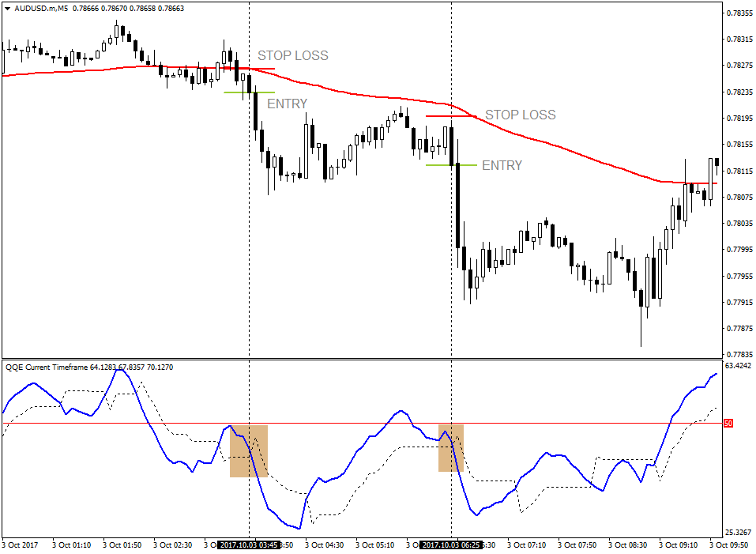
Task: Click the second ENTRY label
Action: click(502, 166)
